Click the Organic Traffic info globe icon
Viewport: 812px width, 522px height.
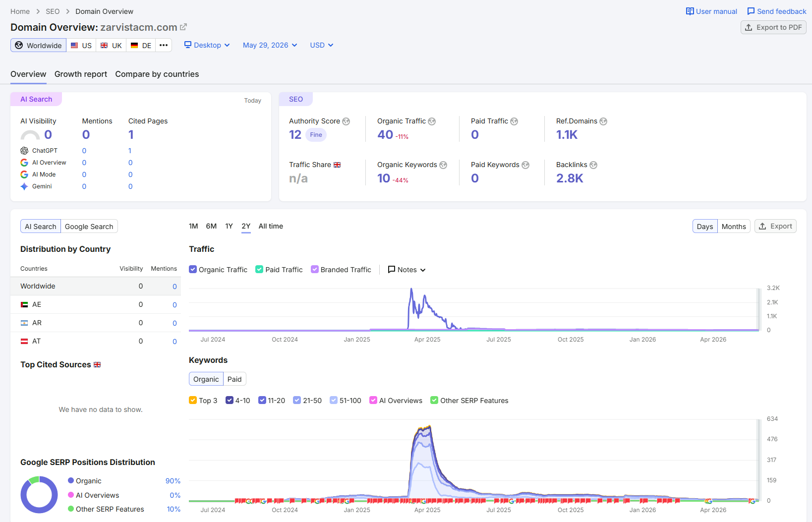coord(432,121)
